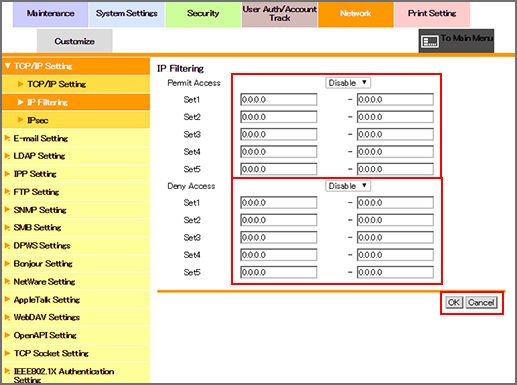Click Deny Access Set5 start IP field

[279, 272]
